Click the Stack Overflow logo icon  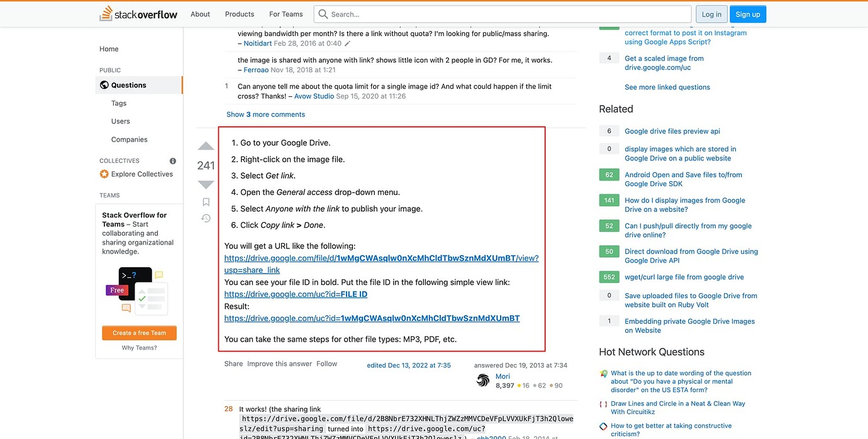coord(104,13)
